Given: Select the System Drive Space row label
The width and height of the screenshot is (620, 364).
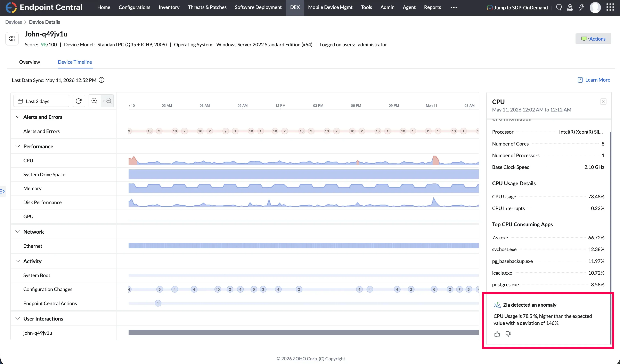Looking at the screenshot, I should [x=44, y=174].
